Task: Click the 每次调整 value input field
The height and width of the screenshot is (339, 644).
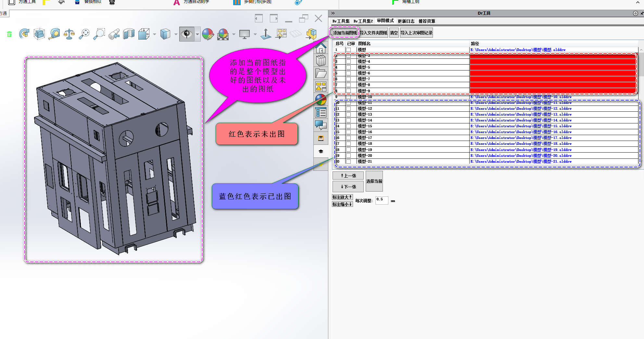Action: click(382, 200)
